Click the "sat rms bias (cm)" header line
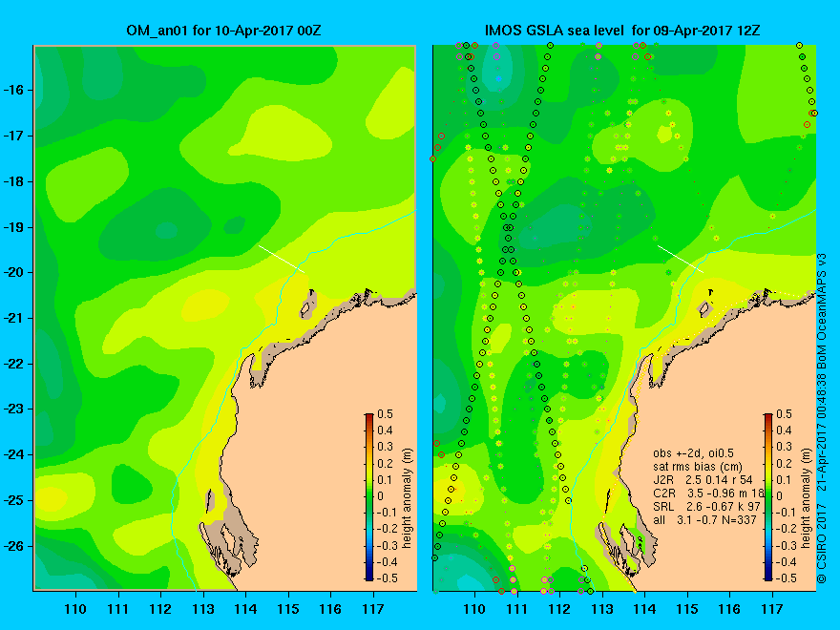The height and width of the screenshot is (630, 840). 698,467
